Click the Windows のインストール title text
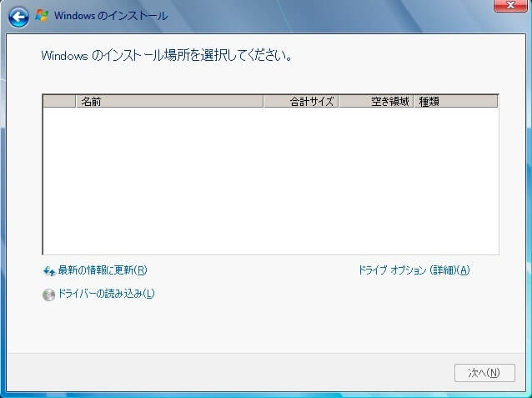 click(x=111, y=16)
